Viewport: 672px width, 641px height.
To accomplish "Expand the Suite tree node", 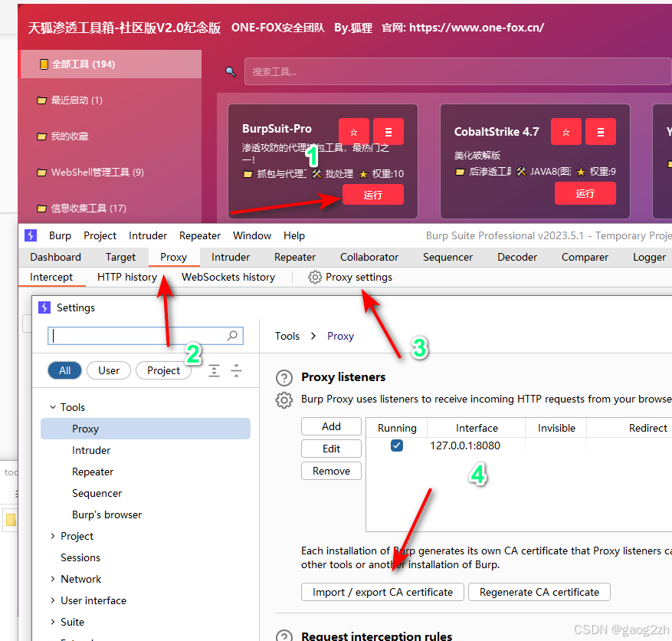I will tap(53, 622).
